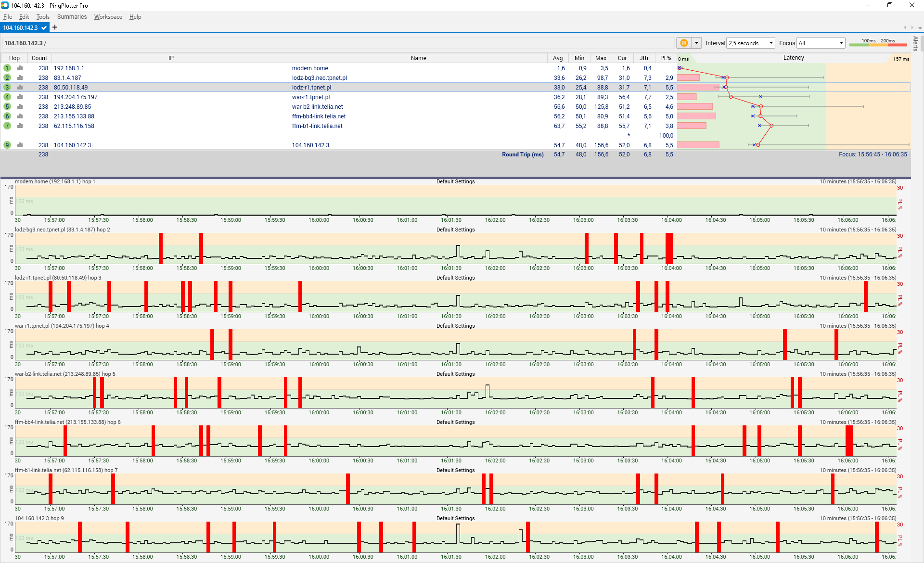Click the PL% column header
This screenshot has height=563, width=924.
tap(666, 58)
